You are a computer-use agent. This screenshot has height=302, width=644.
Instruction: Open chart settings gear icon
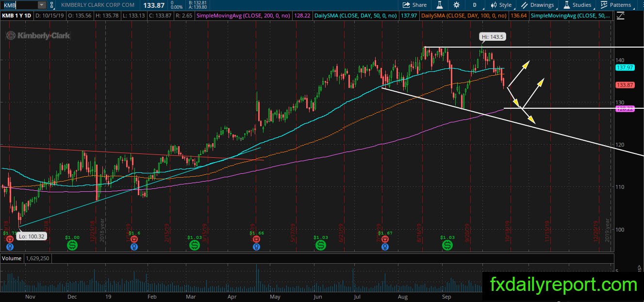coord(456,5)
